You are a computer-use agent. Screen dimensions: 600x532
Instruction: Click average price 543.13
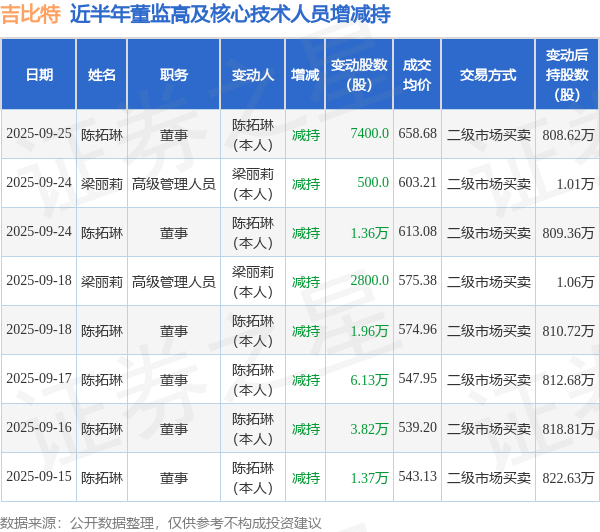(x=417, y=477)
